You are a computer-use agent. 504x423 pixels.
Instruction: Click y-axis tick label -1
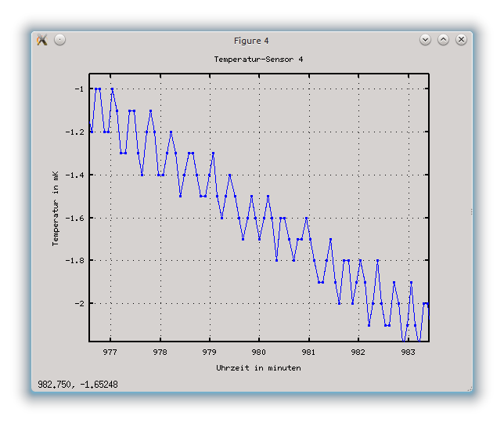pos(79,89)
